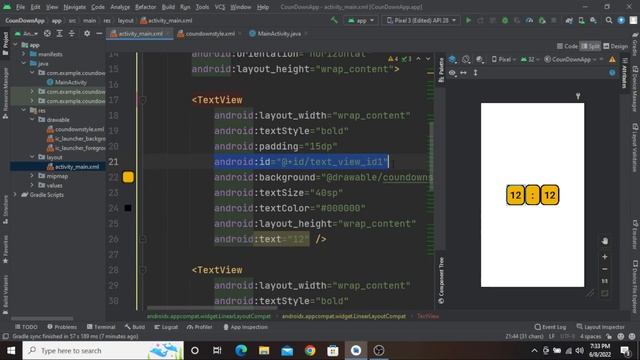Open the VCS menu
Screen dimensions: 640x360
coord(220,7)
